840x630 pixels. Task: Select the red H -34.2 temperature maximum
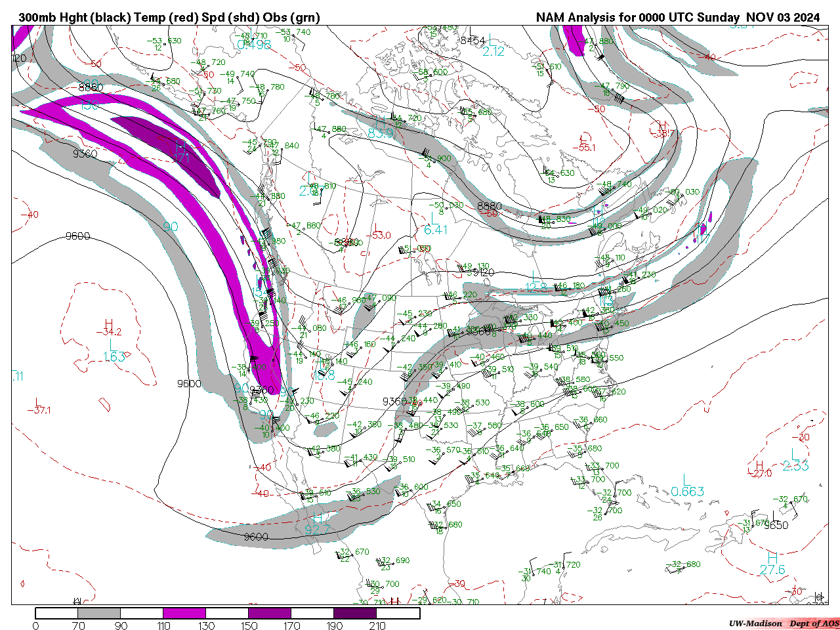(x=108, y=327)
